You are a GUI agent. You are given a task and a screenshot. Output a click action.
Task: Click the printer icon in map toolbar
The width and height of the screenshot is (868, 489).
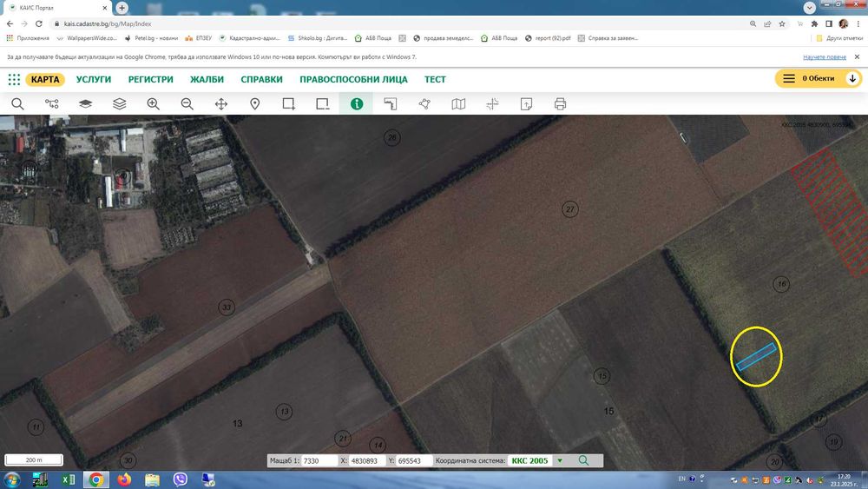pyautogui.click(x=560, y=104)
